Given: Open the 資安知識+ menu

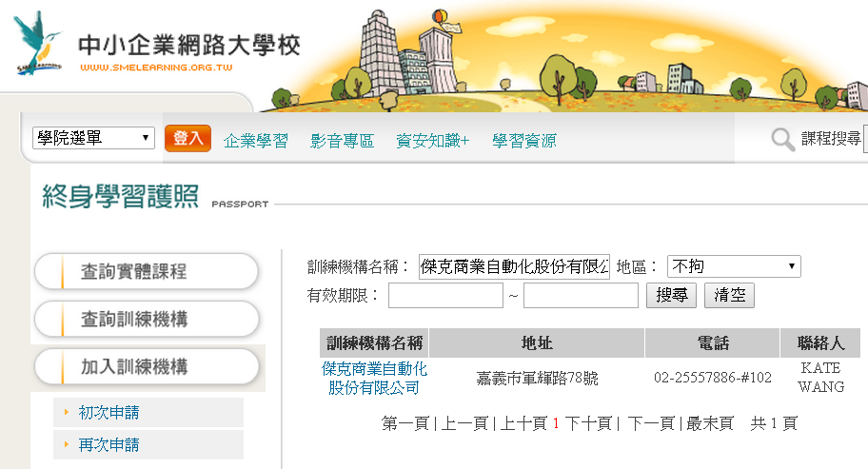Looking at the screenshot, I should 433,141.
